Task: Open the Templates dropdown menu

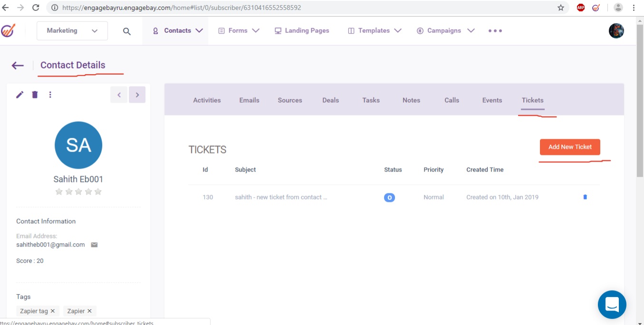Action: pyautogui.click(x=375, y=31)
